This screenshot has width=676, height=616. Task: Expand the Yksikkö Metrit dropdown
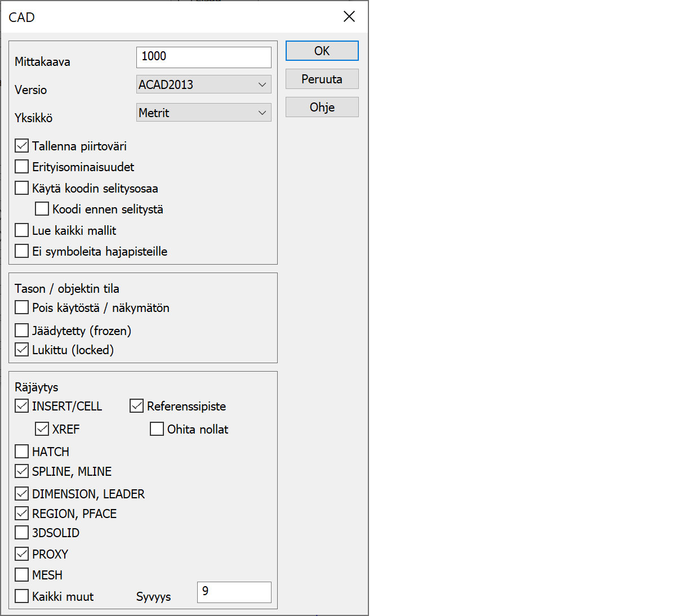pos(203,113)
